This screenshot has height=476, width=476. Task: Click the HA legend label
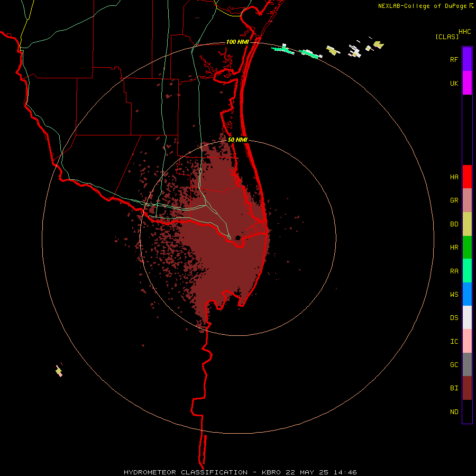click(454, 177)
